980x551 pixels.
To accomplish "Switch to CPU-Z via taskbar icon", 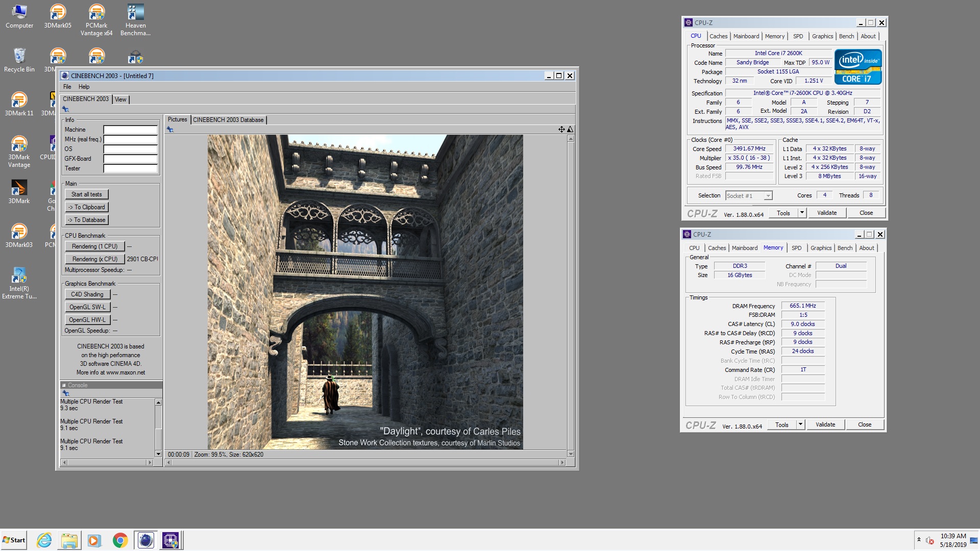I will pyautogui.click(x=170, y=540).
